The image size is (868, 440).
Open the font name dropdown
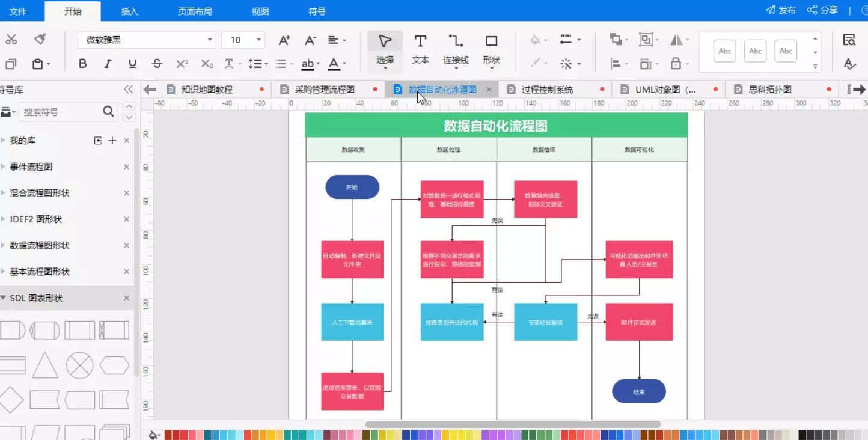210,40
